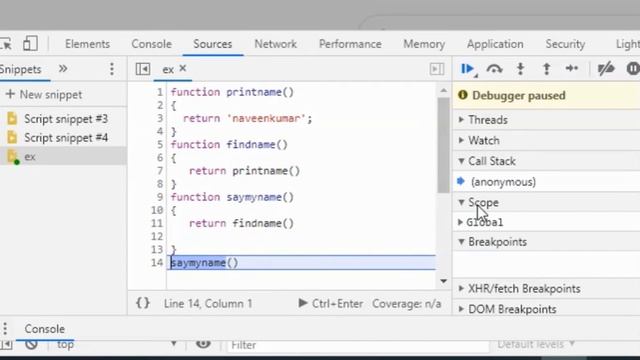Viewport: 640px width, 360px height.
Task: Open the Elements tab
Action: pyautogui.click(x=87, y=44)
